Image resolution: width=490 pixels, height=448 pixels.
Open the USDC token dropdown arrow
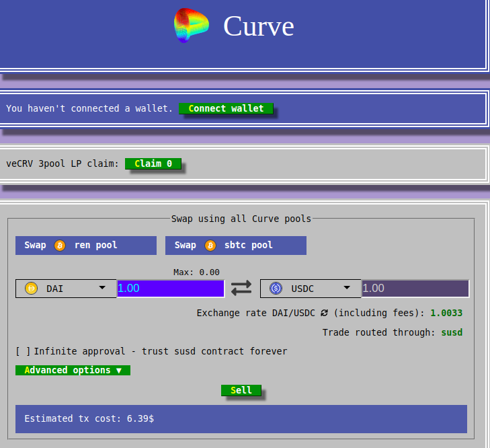(x=347, y=288)
